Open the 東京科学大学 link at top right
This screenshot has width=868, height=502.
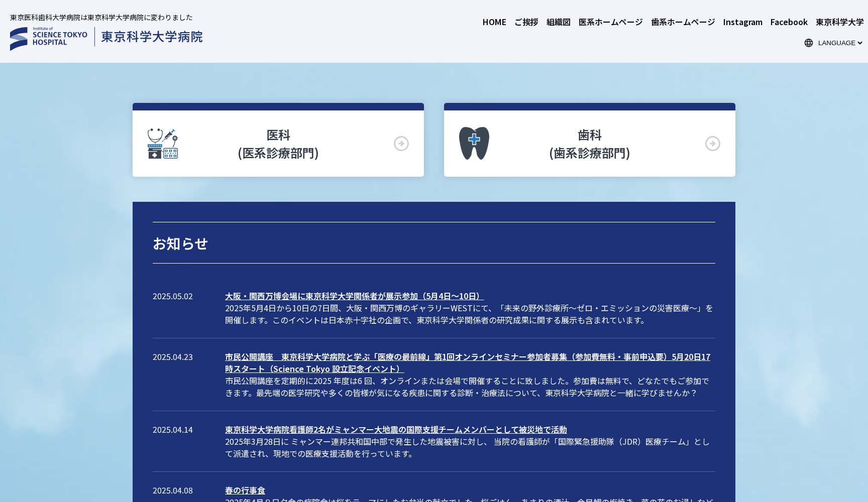pos(839,22)
